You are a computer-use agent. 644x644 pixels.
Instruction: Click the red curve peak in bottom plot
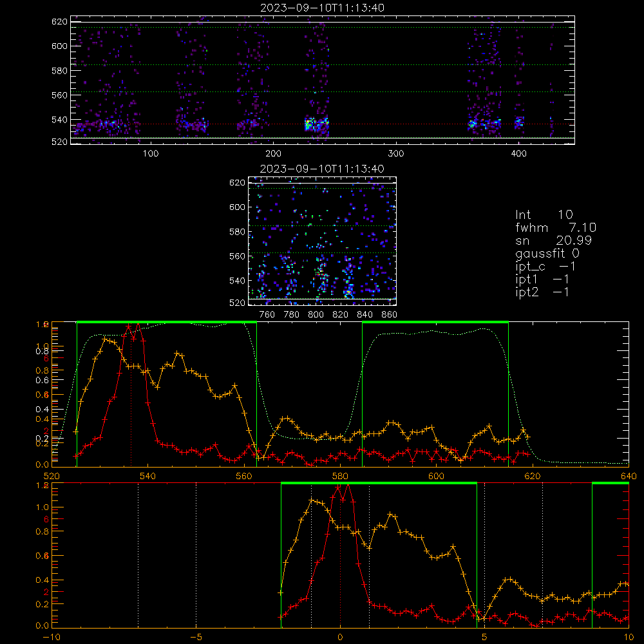click(x=348, y=485)
